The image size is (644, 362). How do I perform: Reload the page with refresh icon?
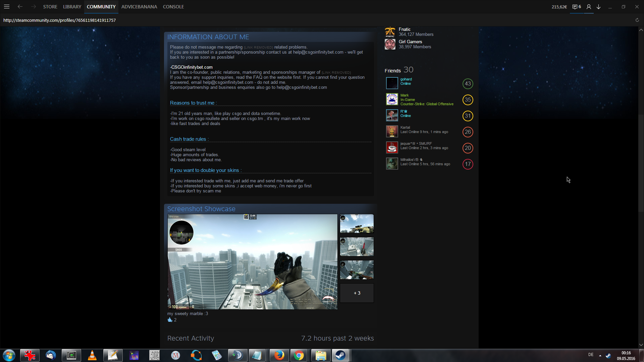pos(637,20)
